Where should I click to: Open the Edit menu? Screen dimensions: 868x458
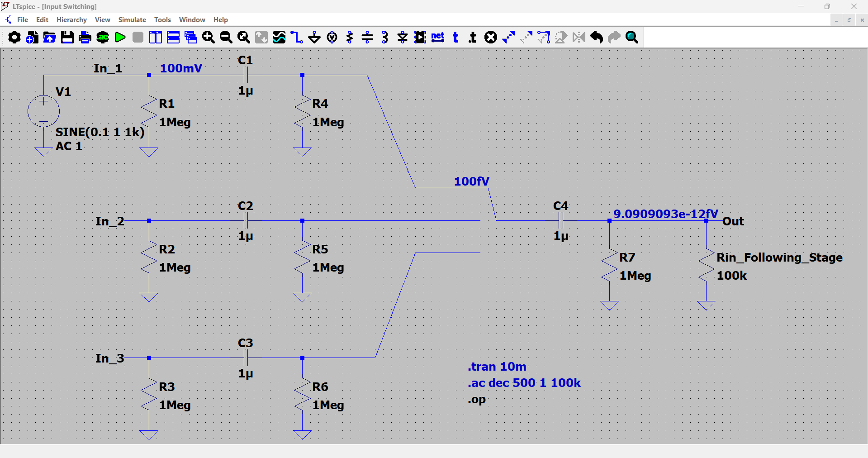tap(42, 20)
